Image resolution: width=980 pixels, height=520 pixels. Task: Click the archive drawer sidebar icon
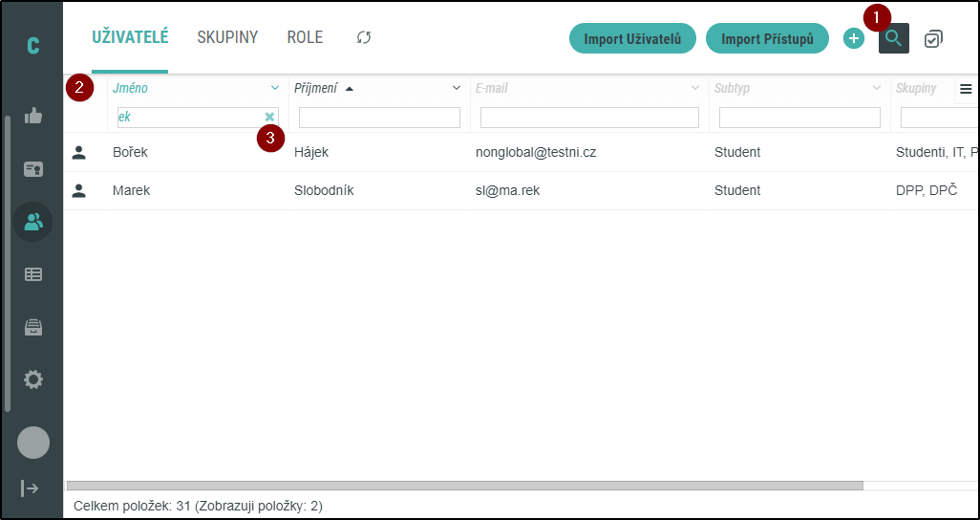33,327
